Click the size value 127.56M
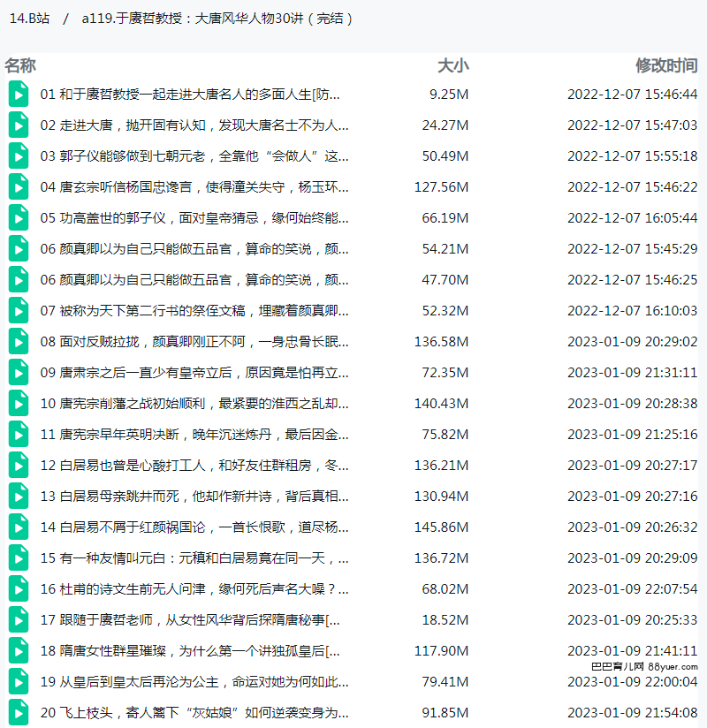Viewport: 707px width, 728px height. pyautogui.click(x=441, y=187)
